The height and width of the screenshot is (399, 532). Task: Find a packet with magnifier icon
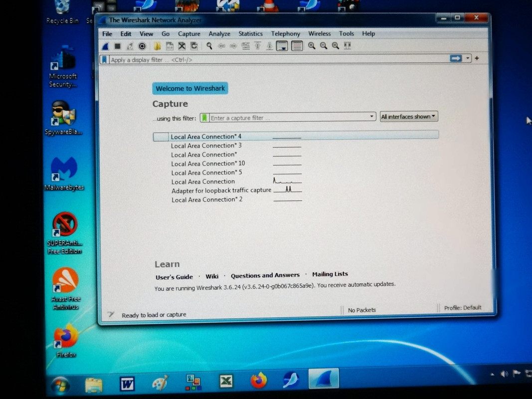pos(209,46)
